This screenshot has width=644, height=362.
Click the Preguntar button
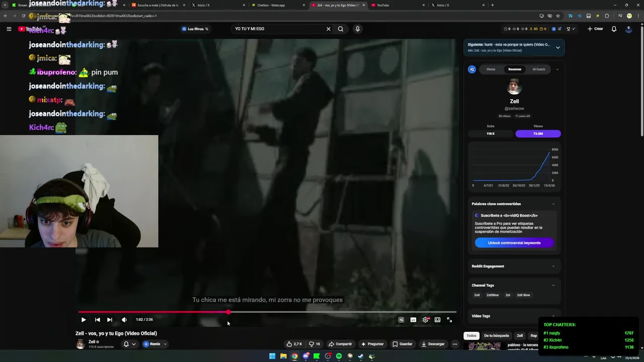click(372, 344)
